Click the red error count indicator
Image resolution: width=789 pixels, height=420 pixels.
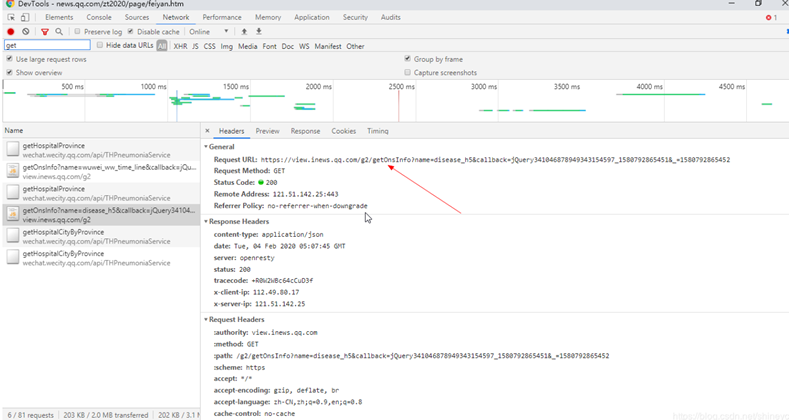[771, 18]
